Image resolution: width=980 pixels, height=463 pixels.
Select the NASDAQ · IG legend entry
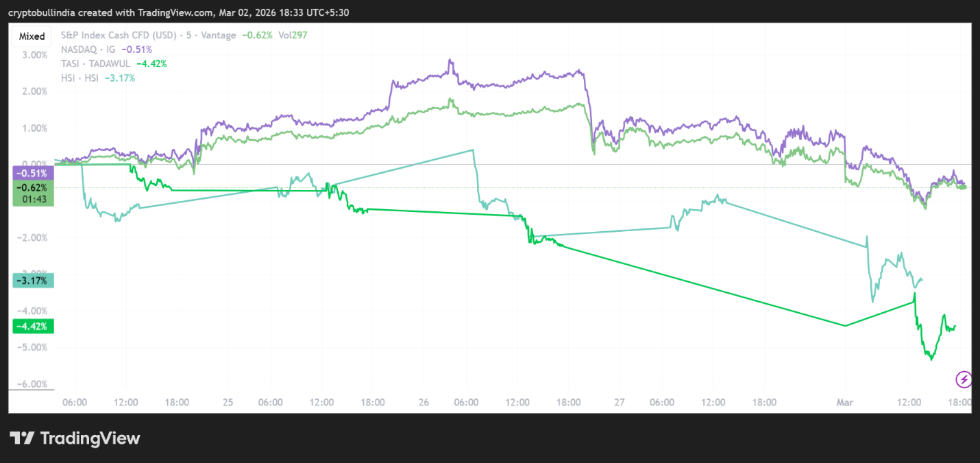point(88,49)
